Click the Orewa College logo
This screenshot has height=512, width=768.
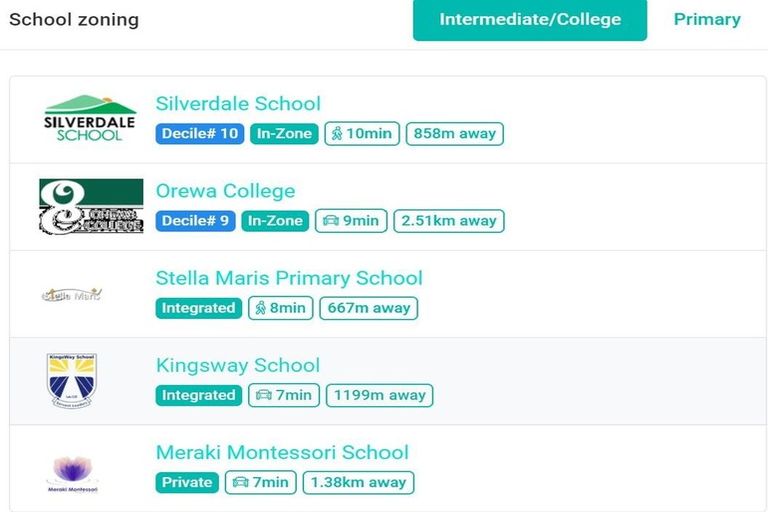tap(91, 206)
